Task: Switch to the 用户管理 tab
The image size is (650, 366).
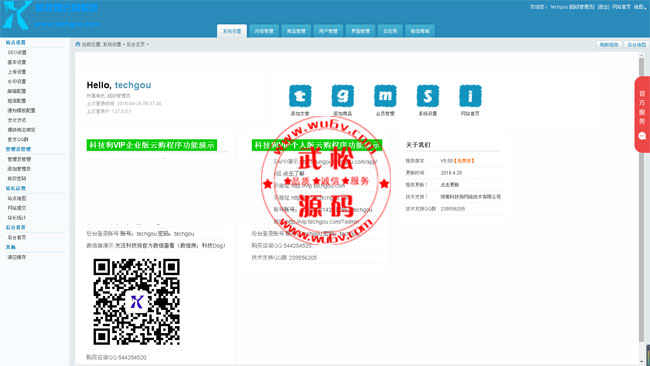Action: (x=328, y=31)
